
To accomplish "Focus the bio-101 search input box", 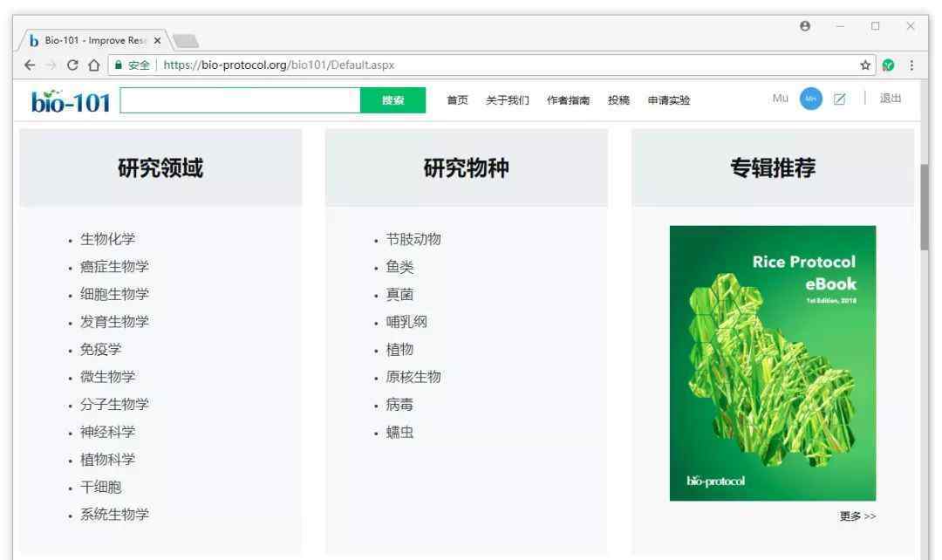I will point(241,100).
